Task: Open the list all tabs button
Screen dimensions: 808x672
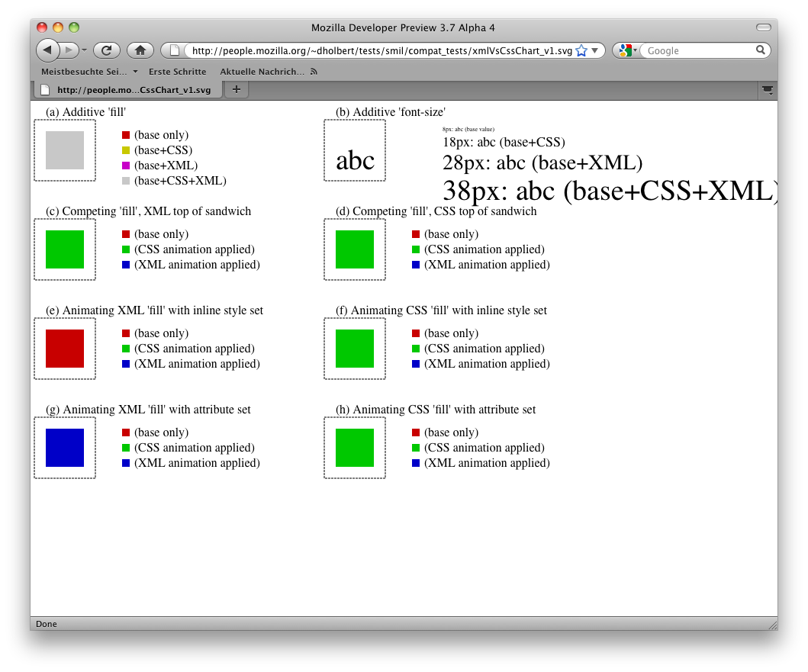Action: [768, 90]
